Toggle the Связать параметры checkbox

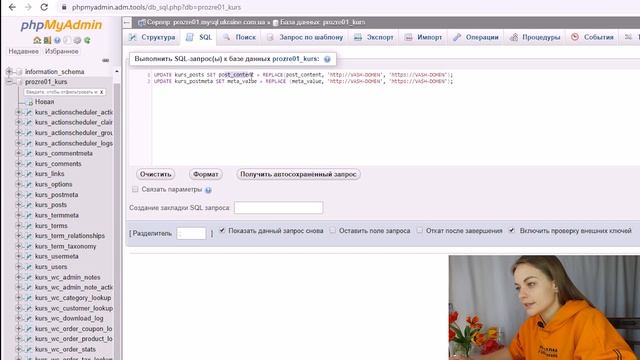pos(135,189)
